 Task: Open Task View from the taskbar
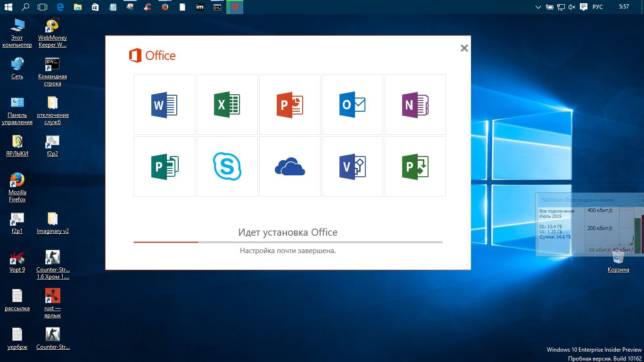42,7
